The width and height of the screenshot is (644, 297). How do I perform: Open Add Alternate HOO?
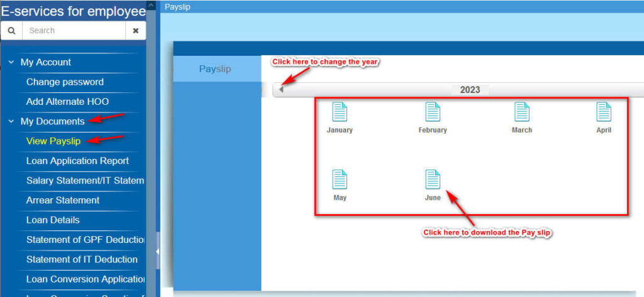click(x=67, y=102)
